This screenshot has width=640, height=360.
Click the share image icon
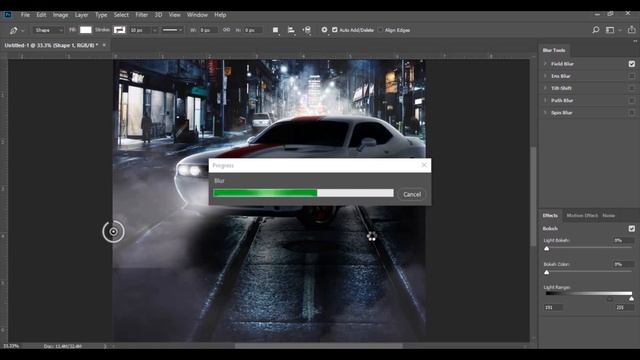[631, 29]
